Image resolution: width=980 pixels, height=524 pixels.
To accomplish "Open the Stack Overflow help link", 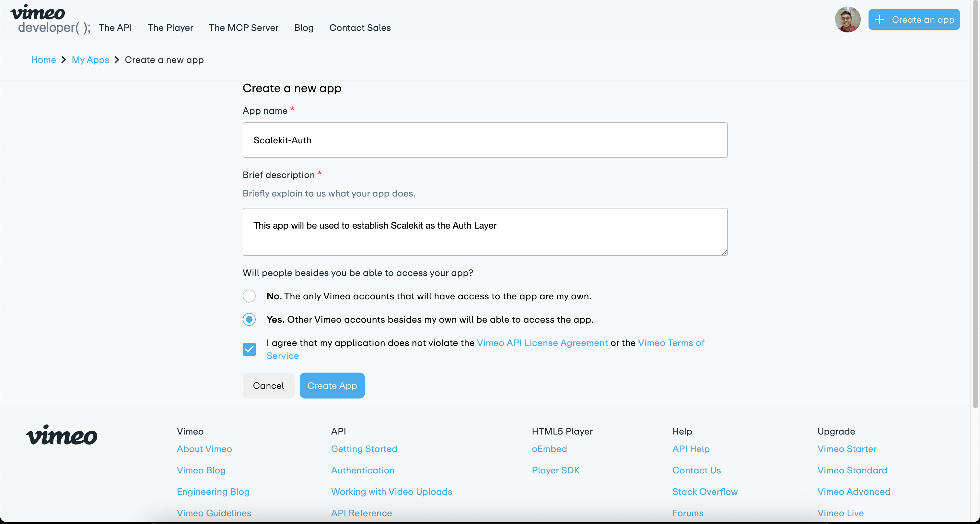I will coord(705,492).
